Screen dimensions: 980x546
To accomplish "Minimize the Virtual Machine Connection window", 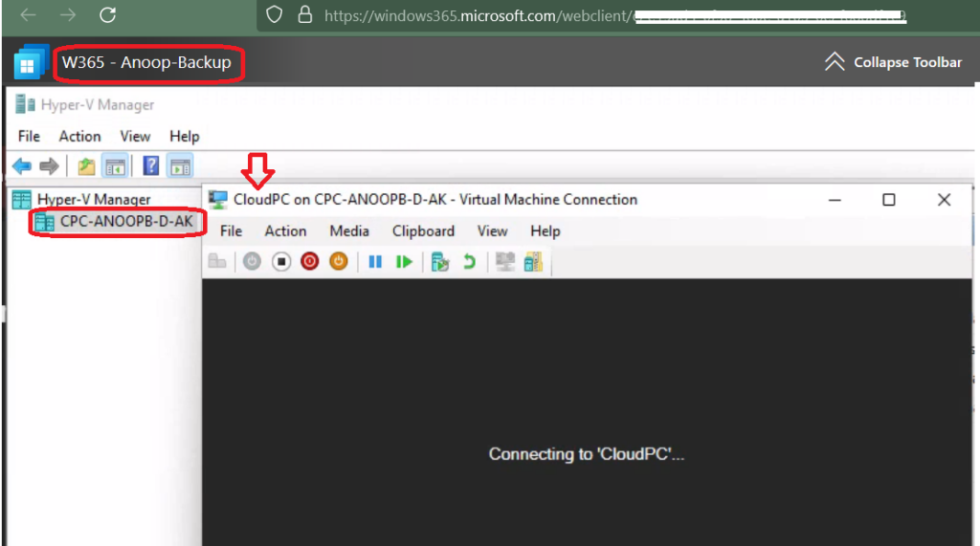I will click(x=835, y=200).
